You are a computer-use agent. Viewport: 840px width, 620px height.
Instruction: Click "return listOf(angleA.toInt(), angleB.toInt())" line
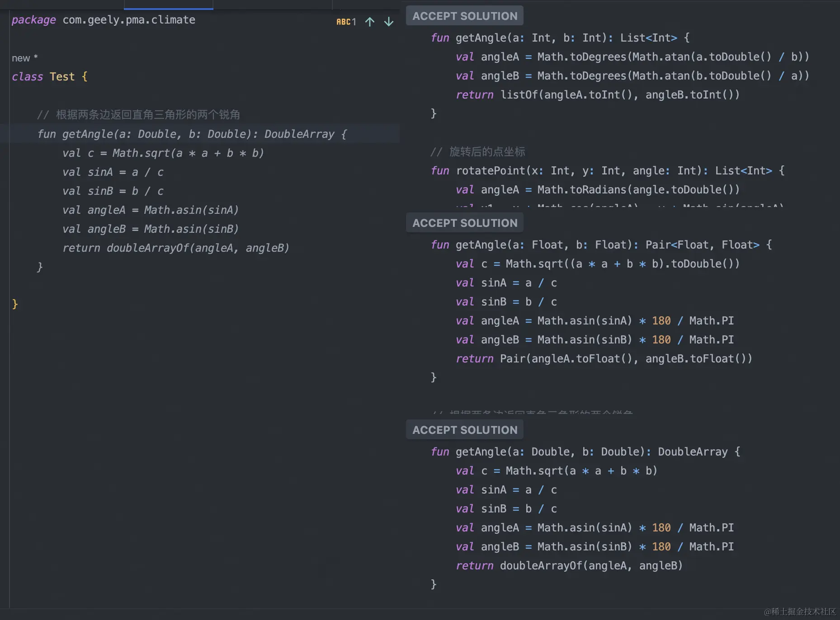598,95
